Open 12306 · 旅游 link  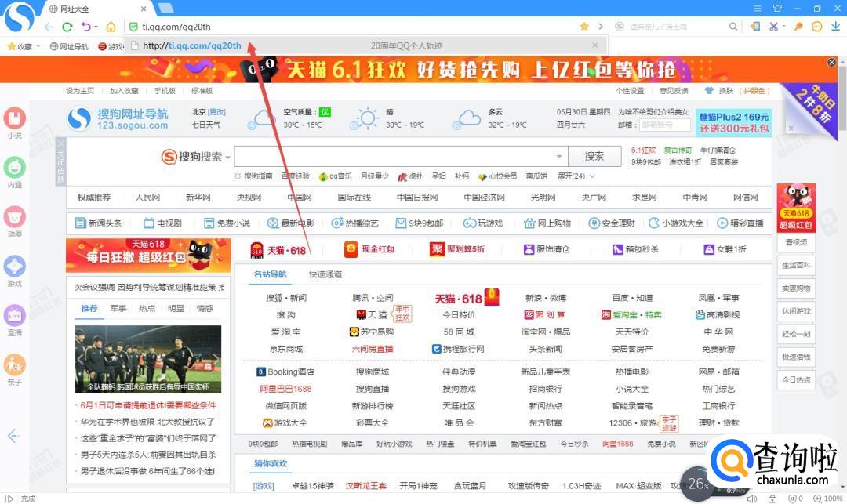tap(633, 423)
